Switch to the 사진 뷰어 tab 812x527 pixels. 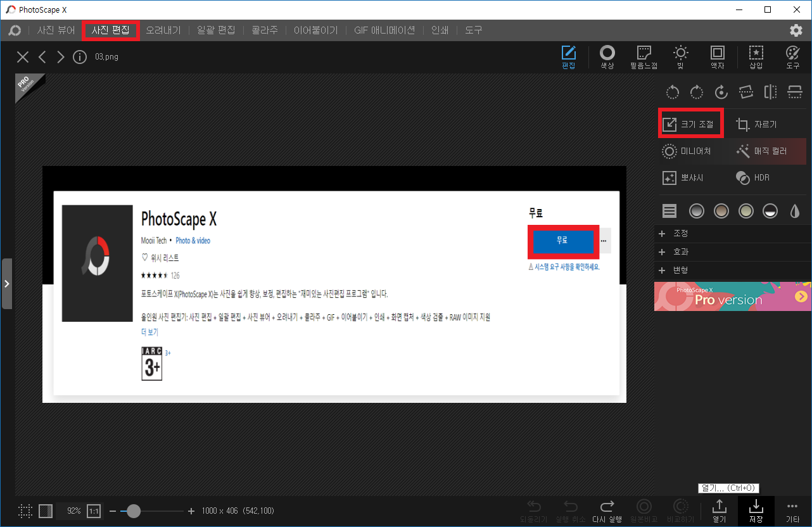click(56, 30)
